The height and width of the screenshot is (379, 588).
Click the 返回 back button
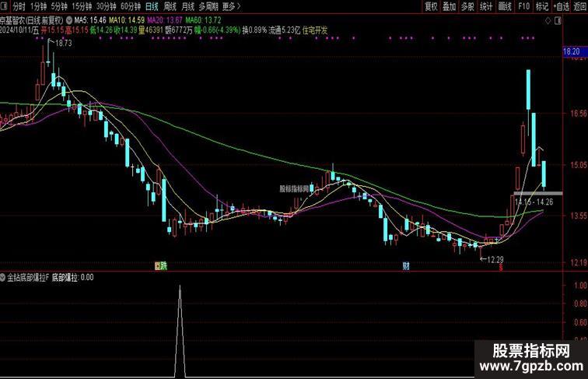click(x=580, y=6)
